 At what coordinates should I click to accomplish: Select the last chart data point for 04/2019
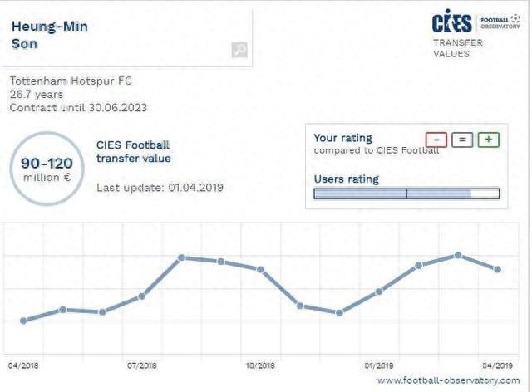click(497, 269)
